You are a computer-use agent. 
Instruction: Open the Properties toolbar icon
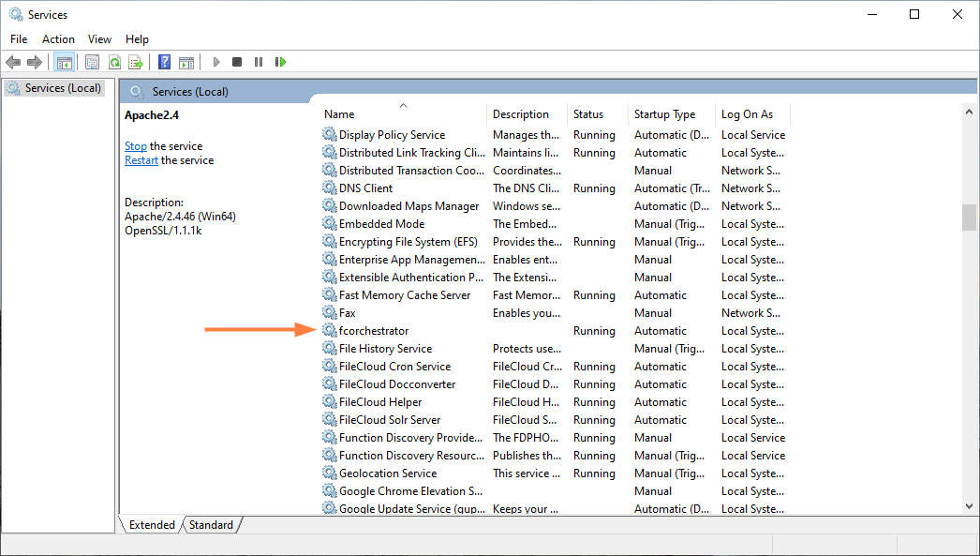point(92,62)
